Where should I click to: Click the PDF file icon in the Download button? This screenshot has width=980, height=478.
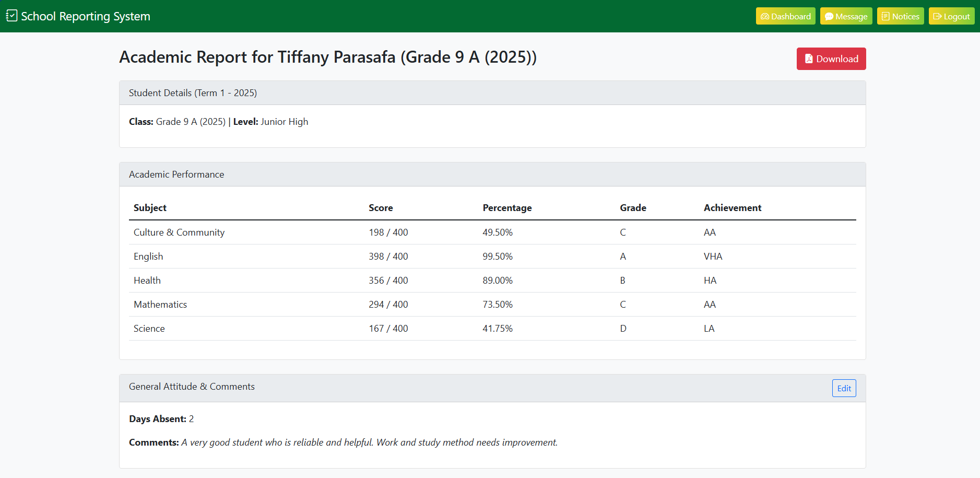[x=809, y=59]
